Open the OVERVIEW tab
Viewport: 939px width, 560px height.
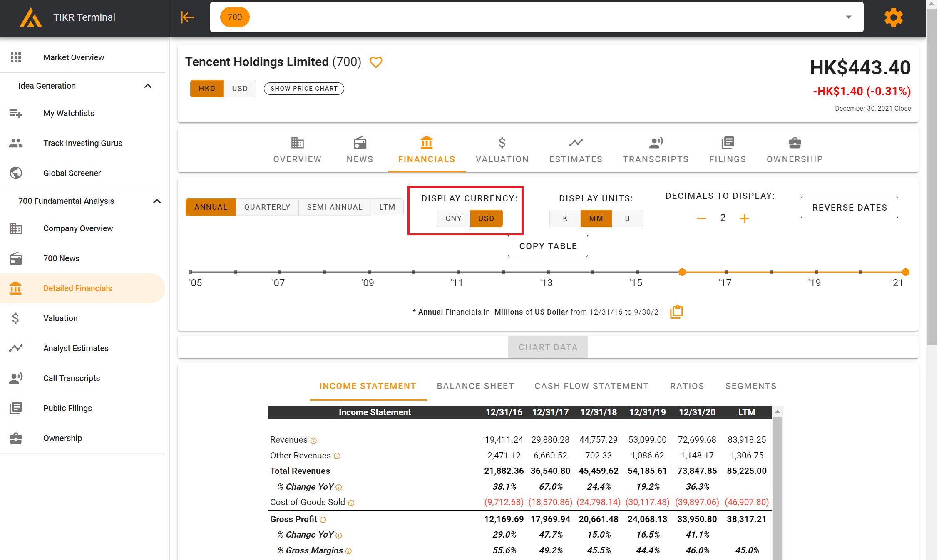point(297,150)
